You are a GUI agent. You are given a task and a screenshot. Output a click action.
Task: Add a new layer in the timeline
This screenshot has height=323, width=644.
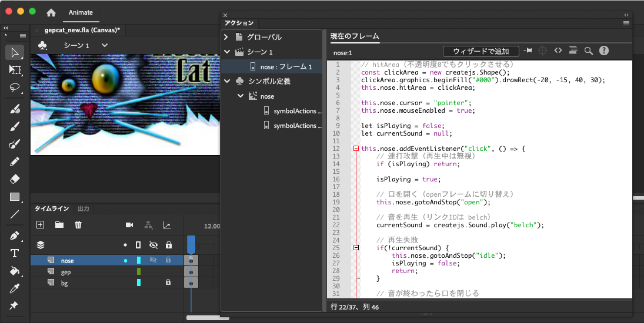pos(41,224)
